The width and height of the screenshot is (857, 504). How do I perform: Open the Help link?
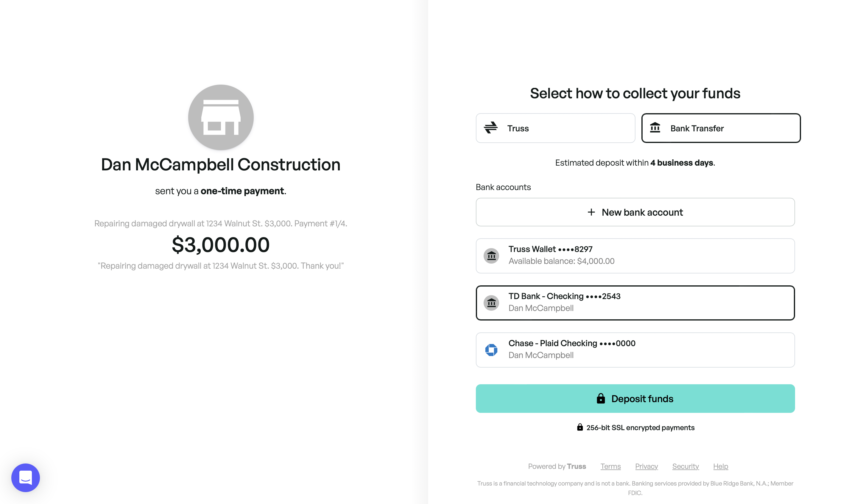pyautogui.click(x=720, y=466)
